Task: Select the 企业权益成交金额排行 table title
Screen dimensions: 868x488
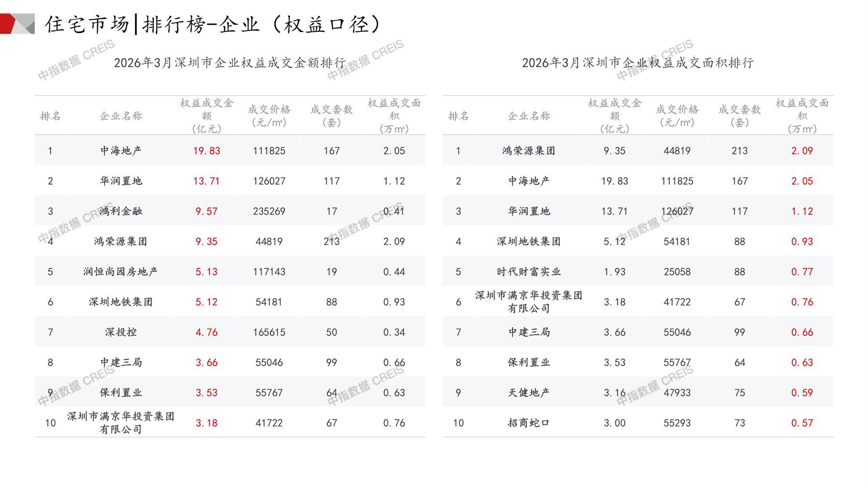Action: click(230, 63)
